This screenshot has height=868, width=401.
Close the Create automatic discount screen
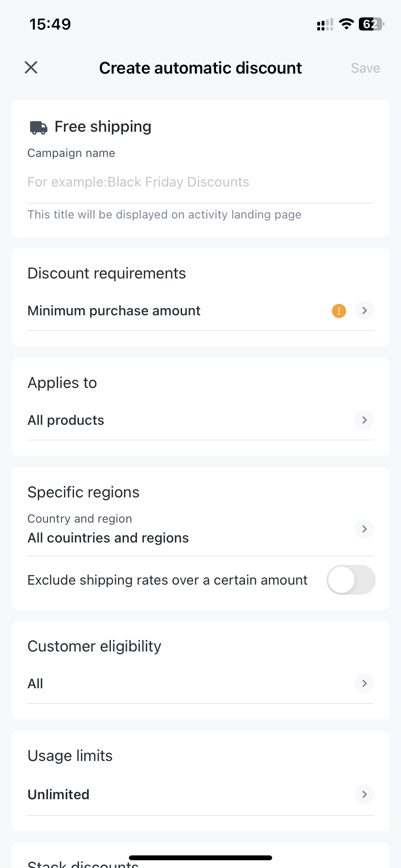(31, 68)
